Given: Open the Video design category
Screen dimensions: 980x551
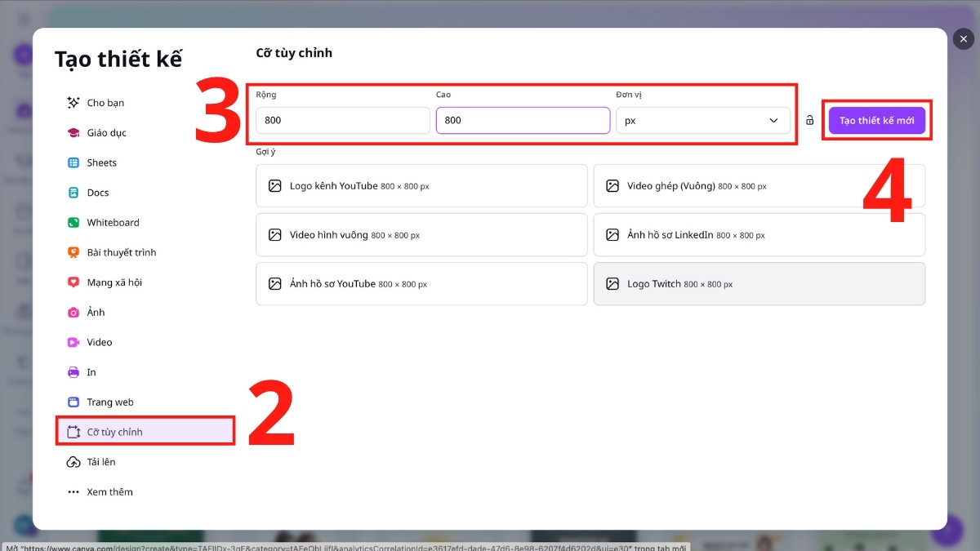Looking at the screenshot, I should tap(98, 341).
